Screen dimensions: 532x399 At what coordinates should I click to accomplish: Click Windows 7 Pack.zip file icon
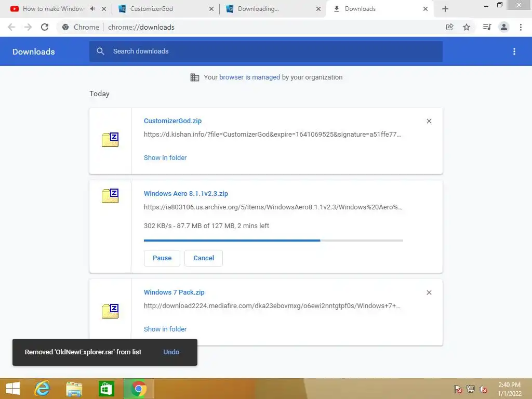(x=110, y=311)
